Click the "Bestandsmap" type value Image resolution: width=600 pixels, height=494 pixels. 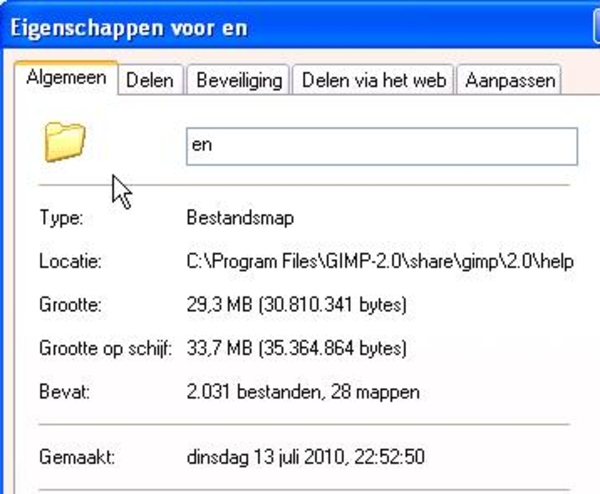coord(240,218)
